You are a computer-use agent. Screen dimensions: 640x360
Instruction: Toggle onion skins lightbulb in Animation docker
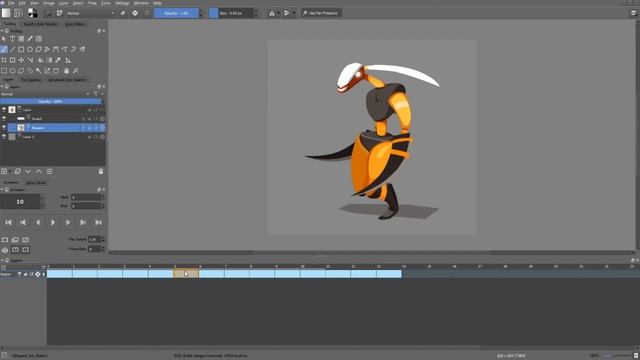[x=5, y=250]
